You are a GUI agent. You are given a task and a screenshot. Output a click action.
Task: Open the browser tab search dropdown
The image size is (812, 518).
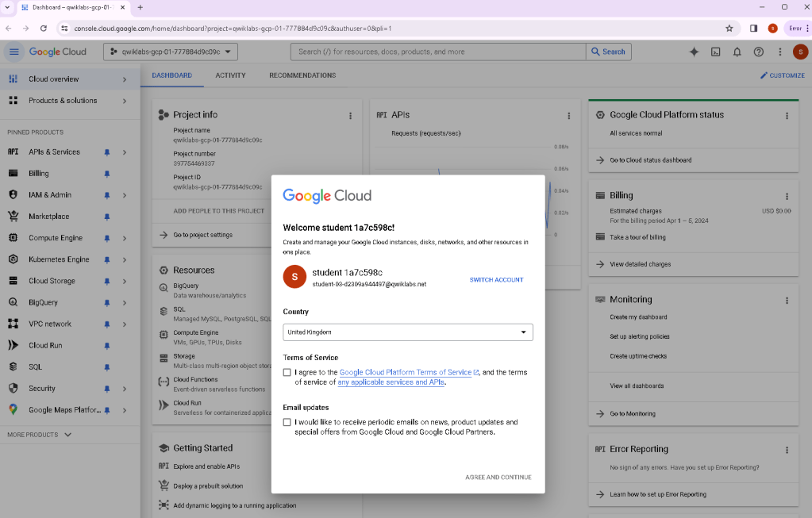click(7, 7)
